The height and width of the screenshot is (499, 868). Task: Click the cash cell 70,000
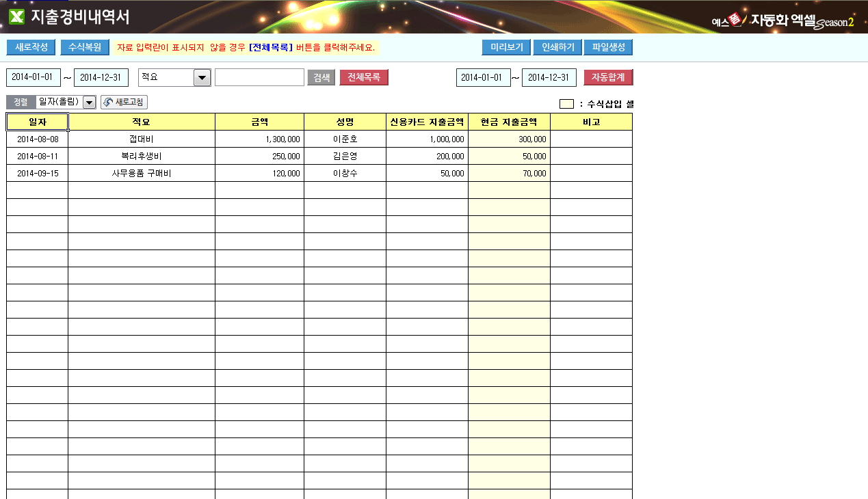tap(509, 173)
